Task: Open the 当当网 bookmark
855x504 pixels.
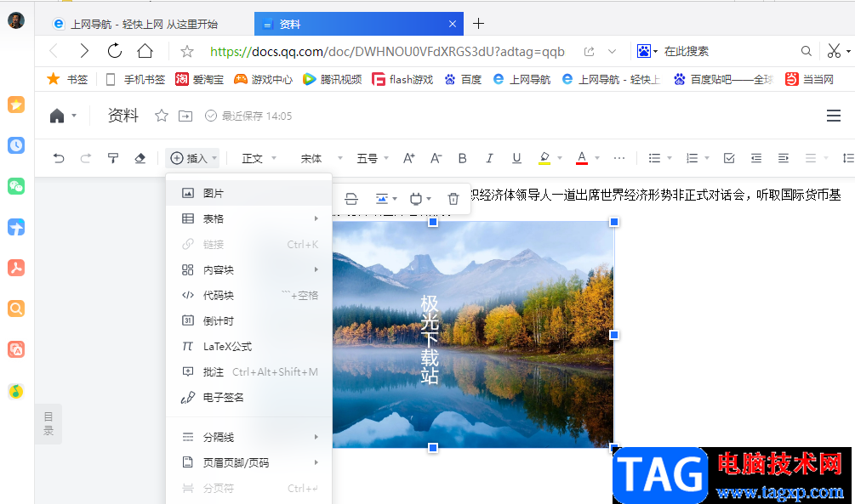Action: tap(809, 80)
